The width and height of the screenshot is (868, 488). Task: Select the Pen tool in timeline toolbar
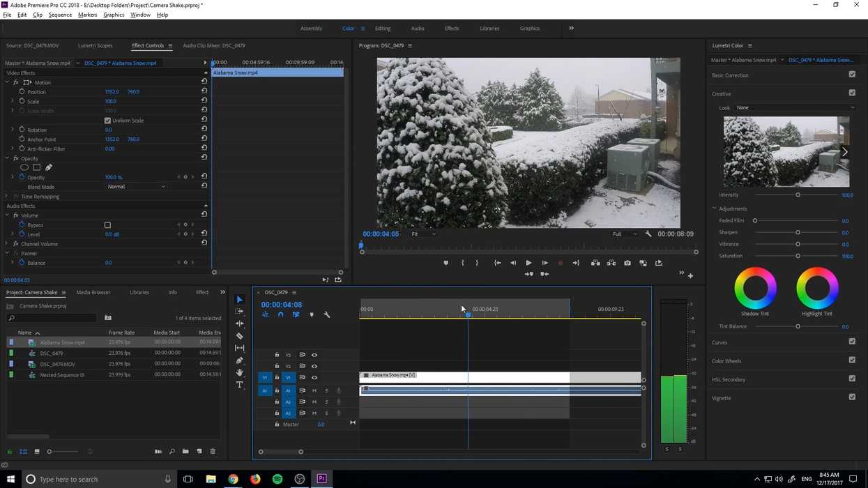pos(240,360)
